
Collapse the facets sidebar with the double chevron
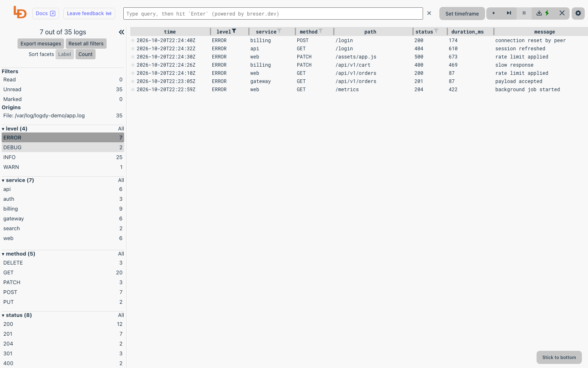pos(121,32)
